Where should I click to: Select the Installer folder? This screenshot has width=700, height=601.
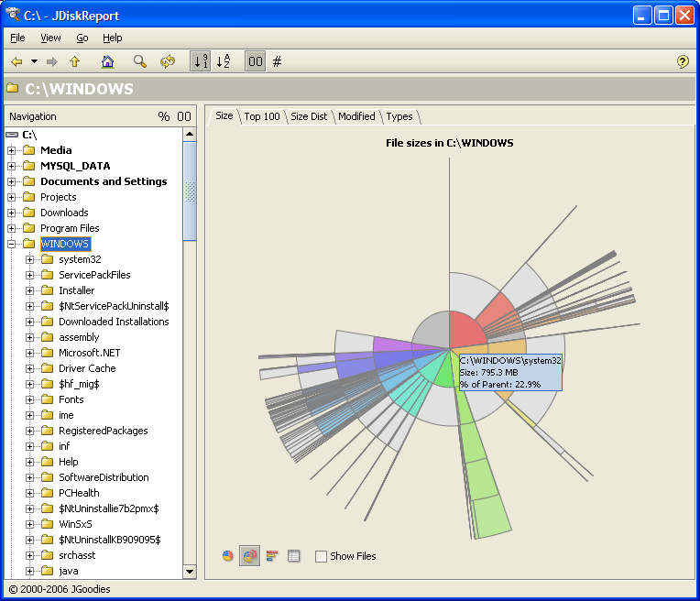(x=76, y=290)
